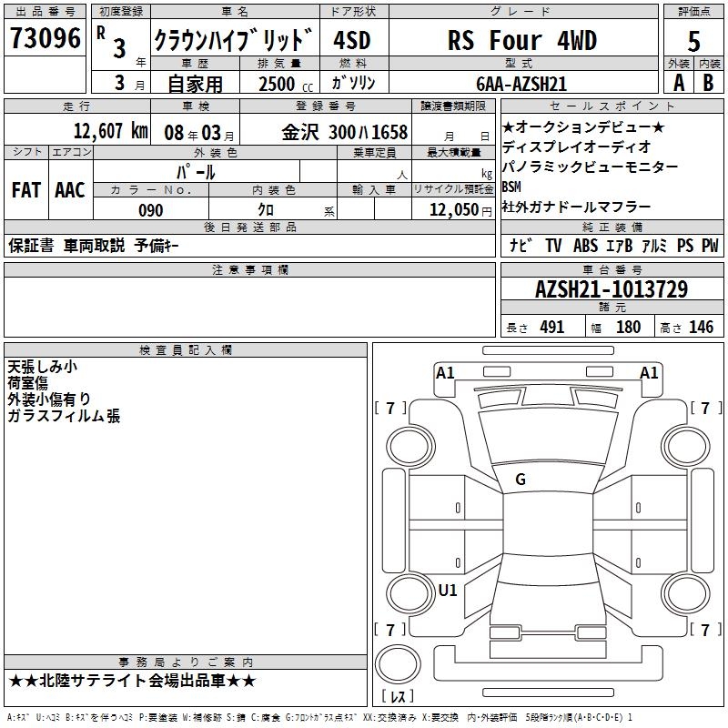Click the 後日発送部品 header
Viewport: 728px width, 728px height.
[x=250, y=227]
